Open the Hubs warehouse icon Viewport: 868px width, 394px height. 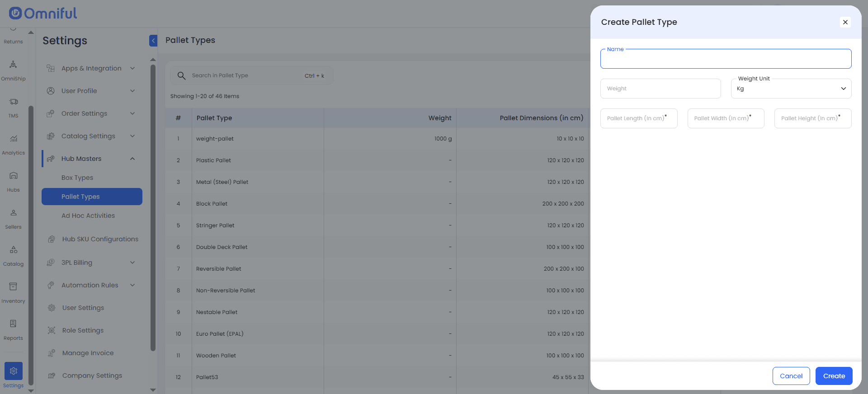[13, 176]
